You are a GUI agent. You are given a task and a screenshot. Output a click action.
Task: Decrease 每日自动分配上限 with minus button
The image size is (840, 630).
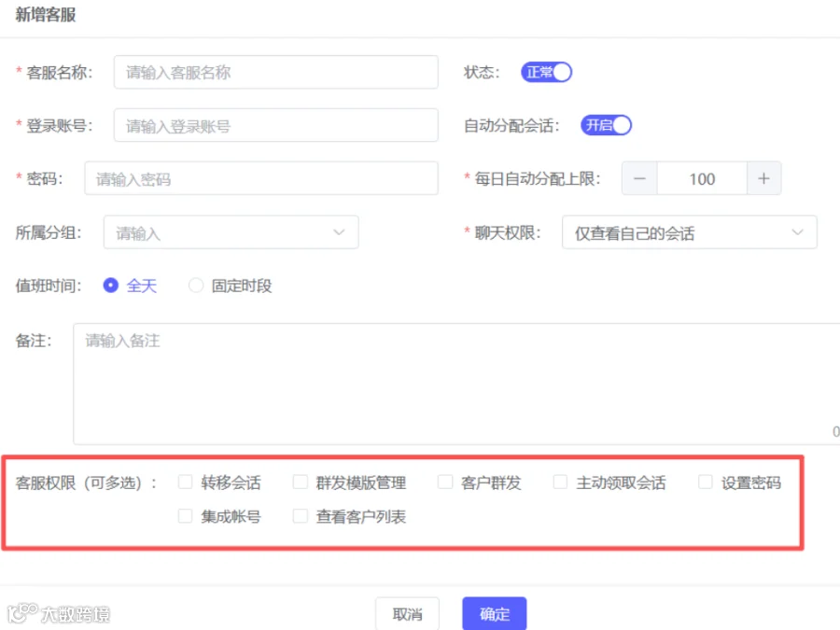click(639, 178)
